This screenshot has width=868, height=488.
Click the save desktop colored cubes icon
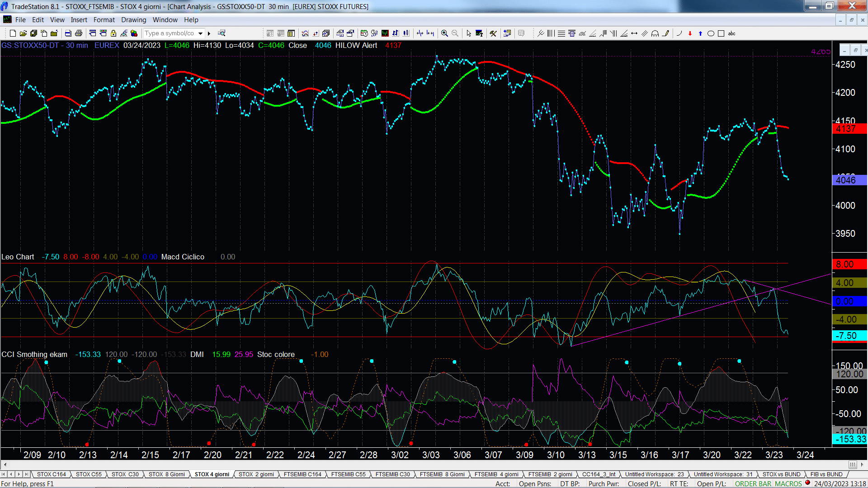pyautogui.click(x=134, y=33)
